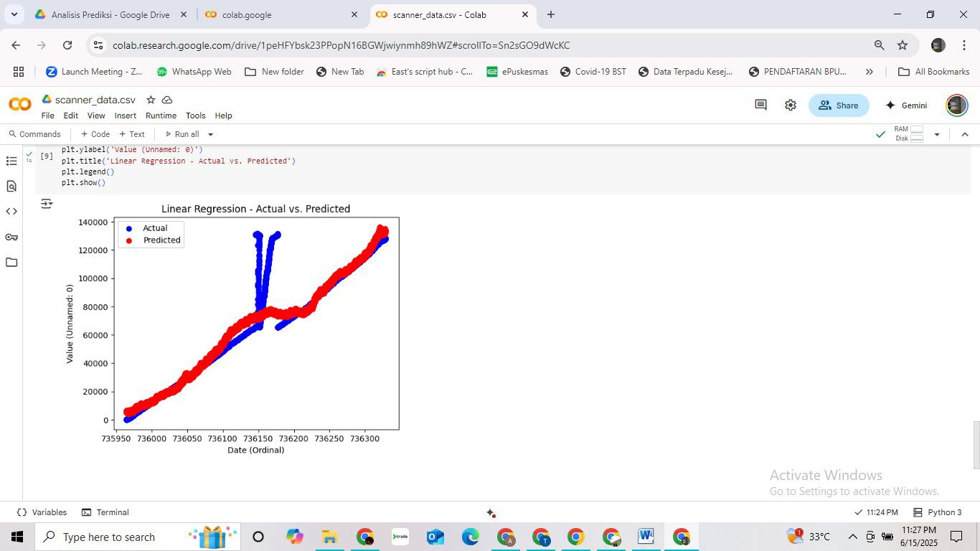This screenshot has height=551, width=980.
Task: Open Colab settings gear icon
Action: [x=790, y=105]
